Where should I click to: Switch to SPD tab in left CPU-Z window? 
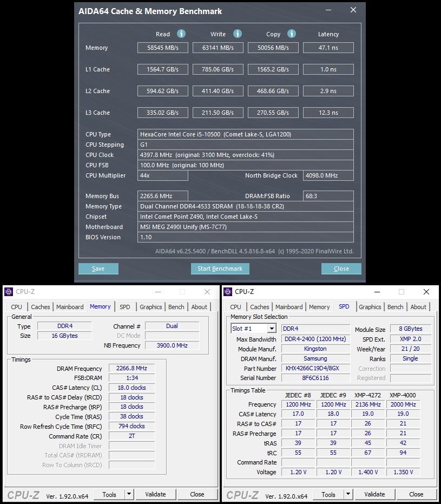click(125, 307)
